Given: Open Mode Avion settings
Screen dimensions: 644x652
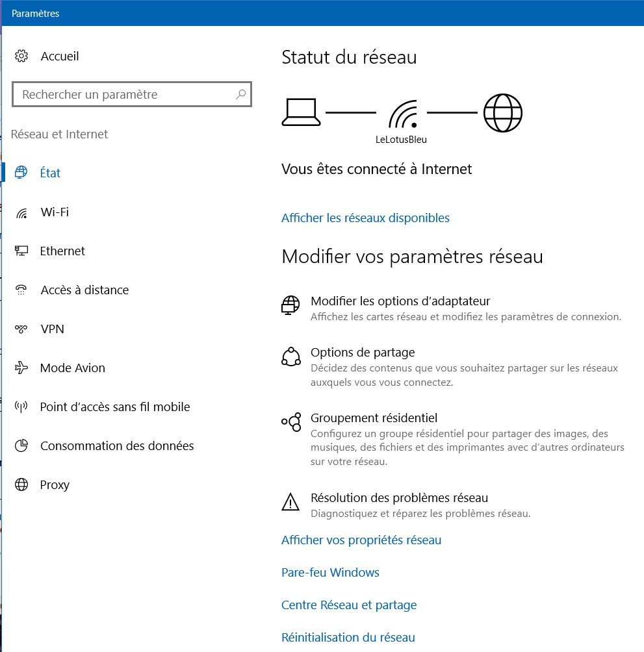Looking at the screenshot, I should 72,368.
